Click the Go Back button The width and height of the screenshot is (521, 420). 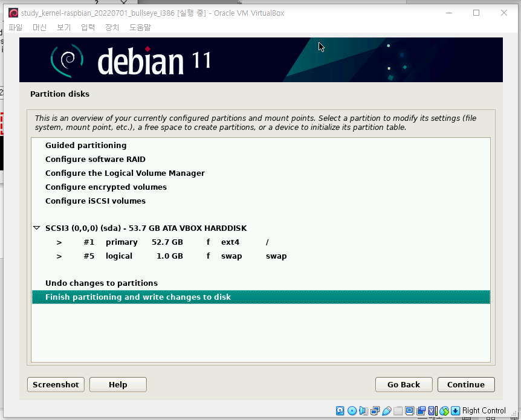403,384
